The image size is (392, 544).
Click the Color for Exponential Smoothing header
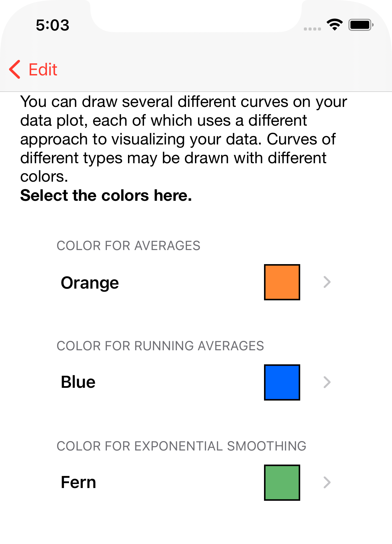(181, 446)
